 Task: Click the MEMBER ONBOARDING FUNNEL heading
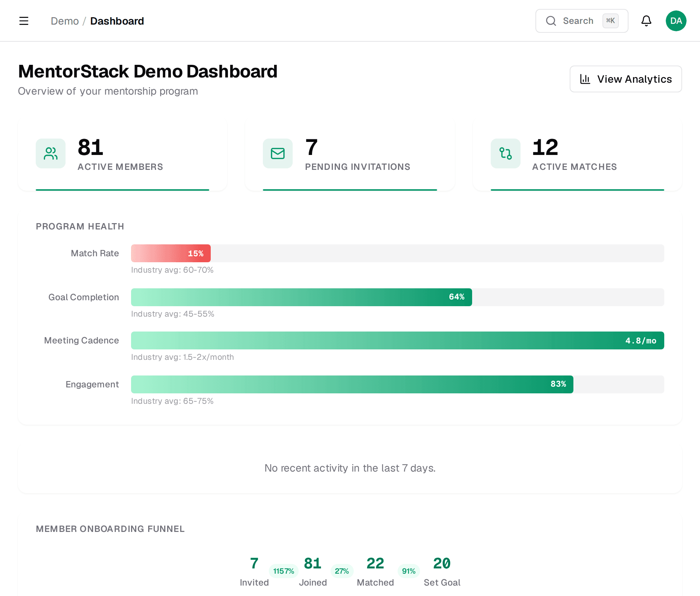(x=110, y=529)
